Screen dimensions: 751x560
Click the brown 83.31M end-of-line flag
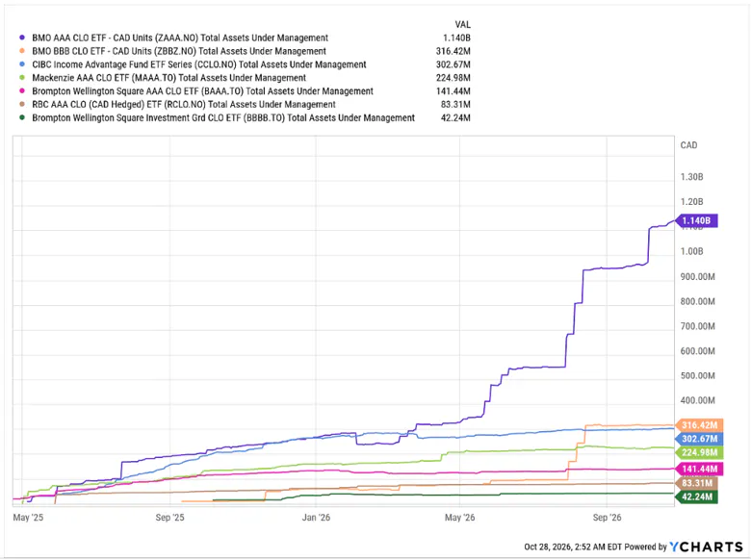pyautogui.click(x=697, y=483)
